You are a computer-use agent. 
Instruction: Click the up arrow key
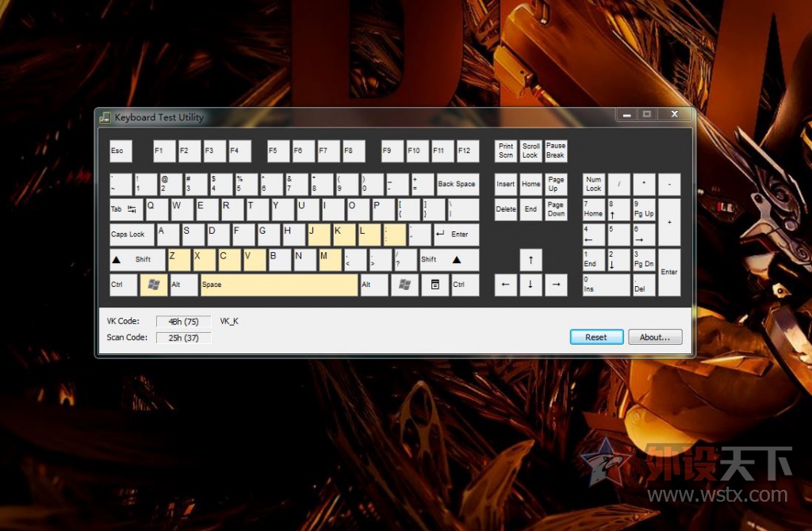tap(530, 259)
